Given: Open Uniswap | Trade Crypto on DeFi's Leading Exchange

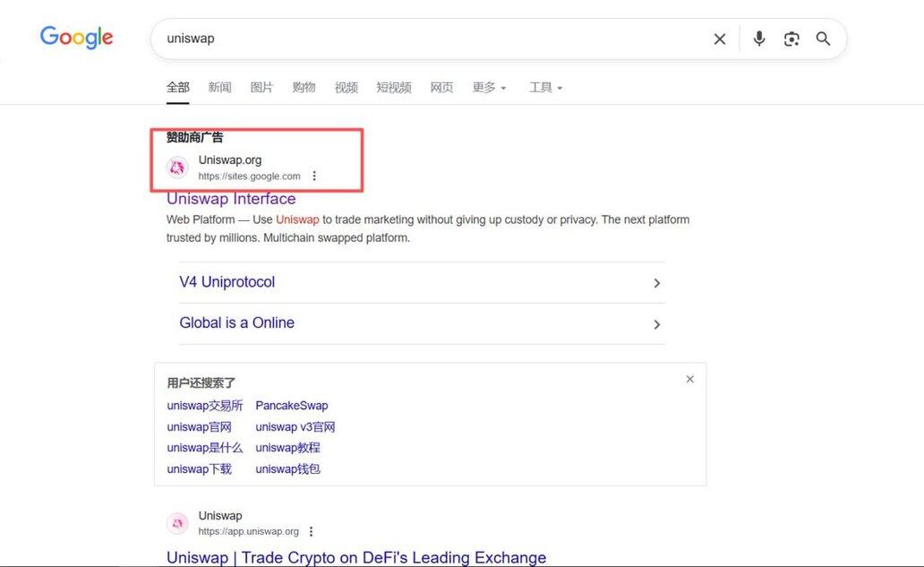Looking at the screenshot, I should pos(356,557).
